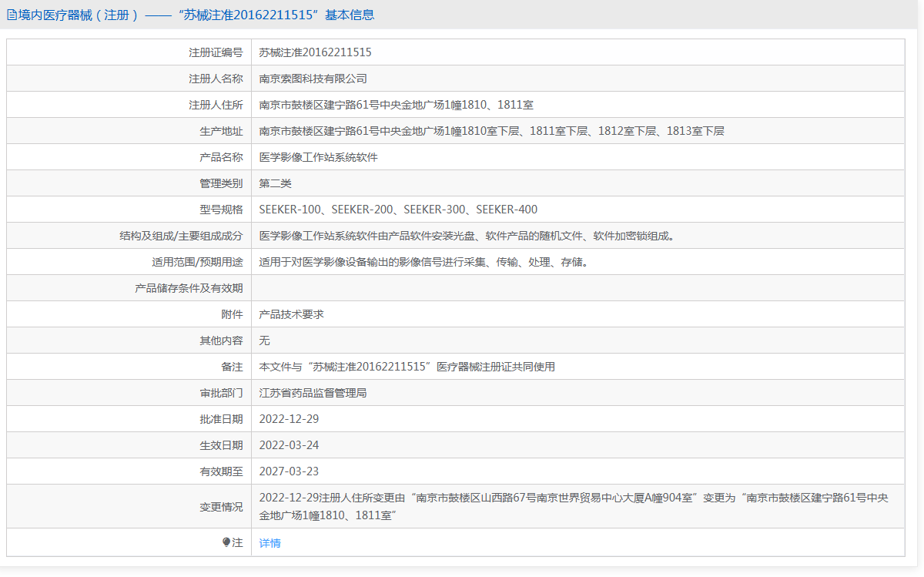
Task: Select the intended use text 适用于对医学影像设备
Action: click(424, 262)
